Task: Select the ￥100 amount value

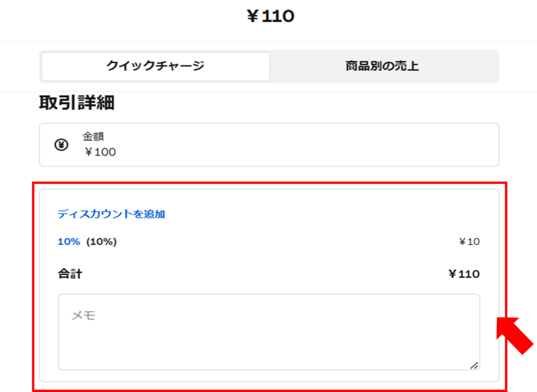Action: (100, 152)
